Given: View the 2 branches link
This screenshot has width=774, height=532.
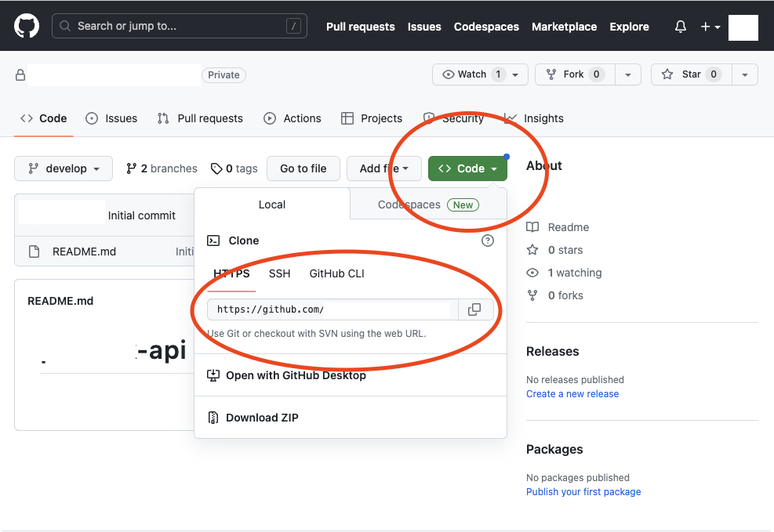Looking at the screenshot, I should pos(162,168).
